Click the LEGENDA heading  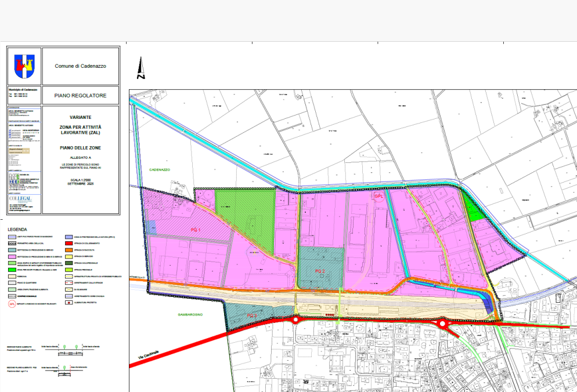tap(18, 229)
